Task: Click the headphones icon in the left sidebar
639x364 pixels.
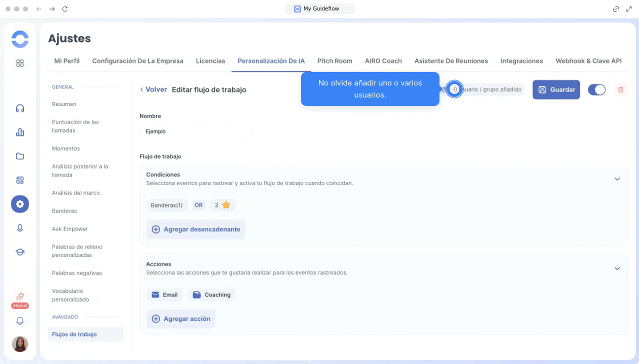Action: pos(20,108)
